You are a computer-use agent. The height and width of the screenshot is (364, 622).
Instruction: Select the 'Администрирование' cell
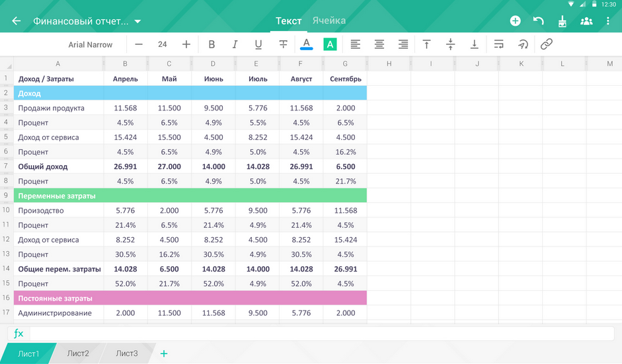point(59,313)
